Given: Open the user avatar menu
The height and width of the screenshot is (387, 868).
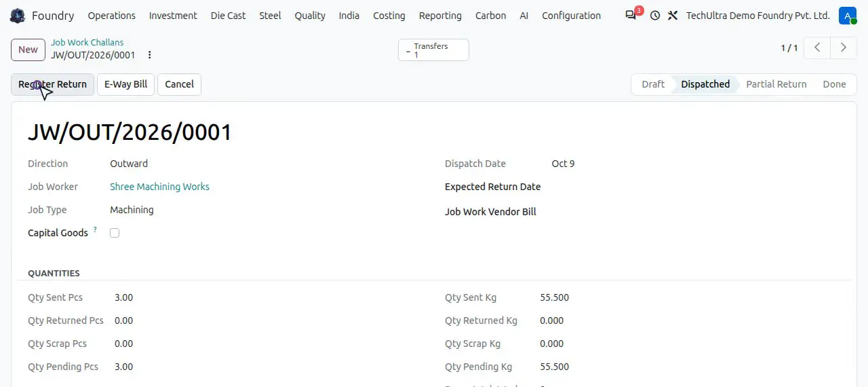Looking at the screenshot, I should (847, 16).
